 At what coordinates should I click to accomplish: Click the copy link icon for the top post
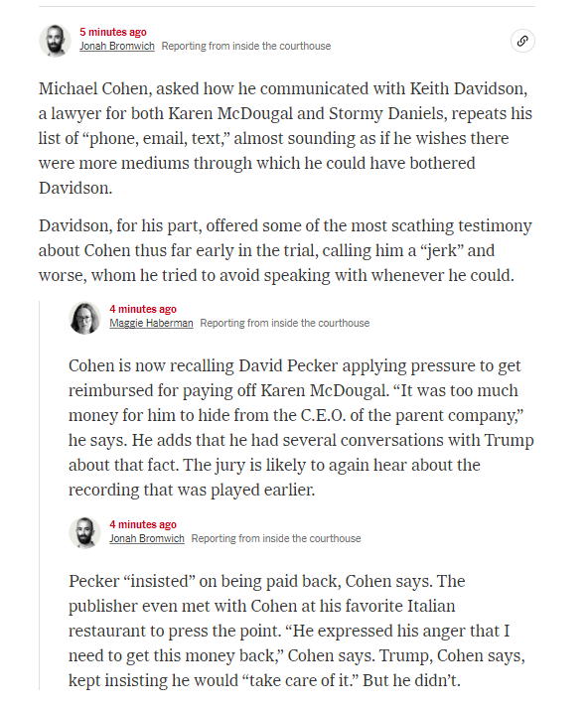(x=522, y=41)
